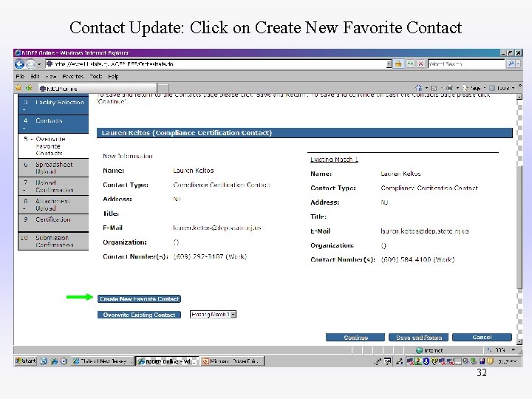Select step 6 Spreadsheet Upload
The height and width of the screenshot is (399, 532).
(x=54, y=168)
